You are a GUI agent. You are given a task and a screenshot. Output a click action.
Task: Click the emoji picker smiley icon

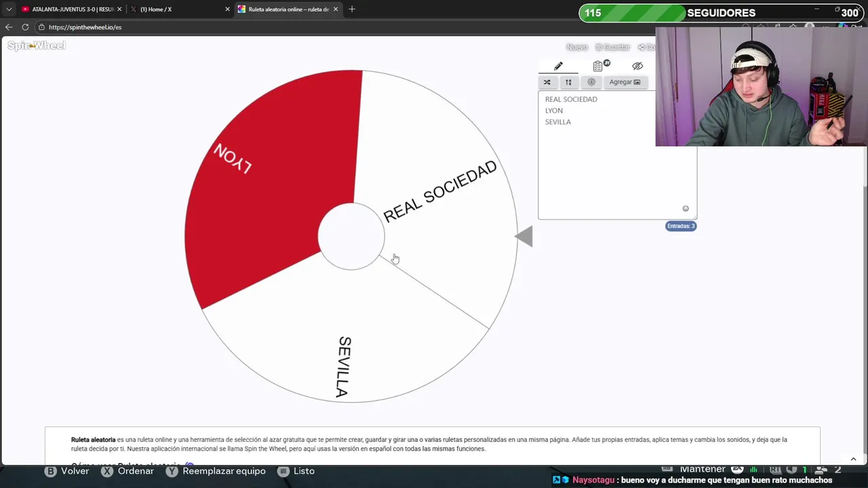686,209
